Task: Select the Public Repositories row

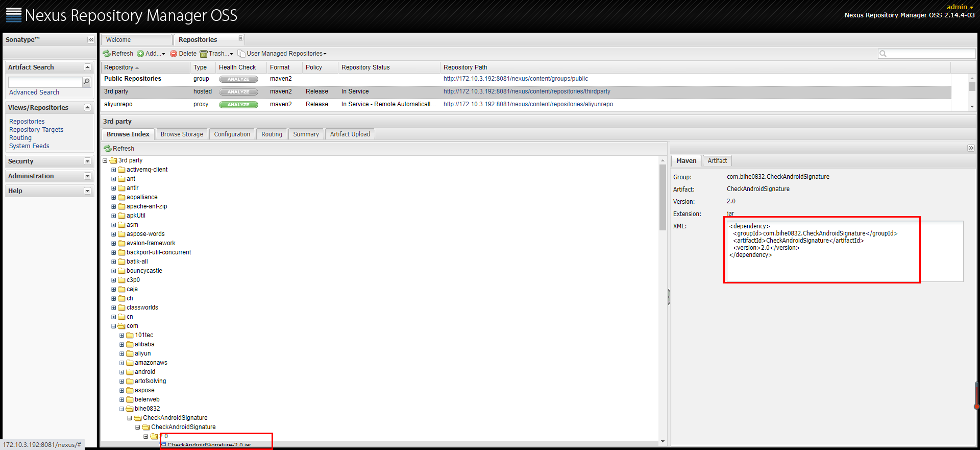Action: coord(526,79)
